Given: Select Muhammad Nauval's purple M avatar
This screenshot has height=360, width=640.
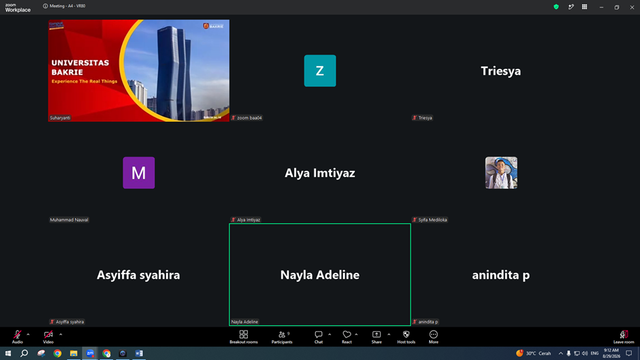Looking at the screenshot, I should point(139,173).
